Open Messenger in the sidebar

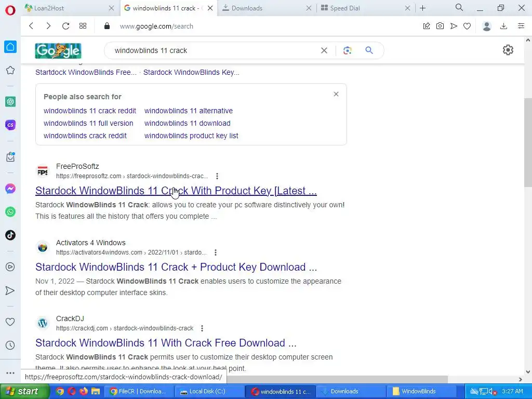[10, 189]
